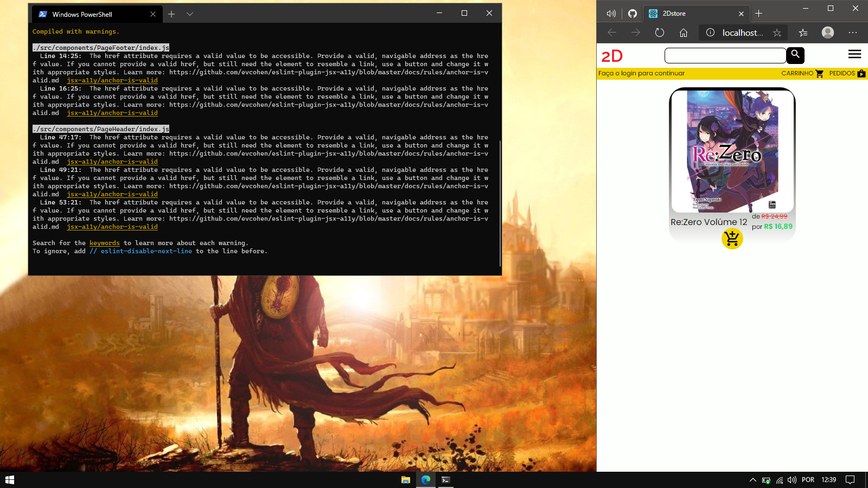Open the browser favorites list
The height and width of the screenshot is (488, 868).
click(x=803, y=33)
